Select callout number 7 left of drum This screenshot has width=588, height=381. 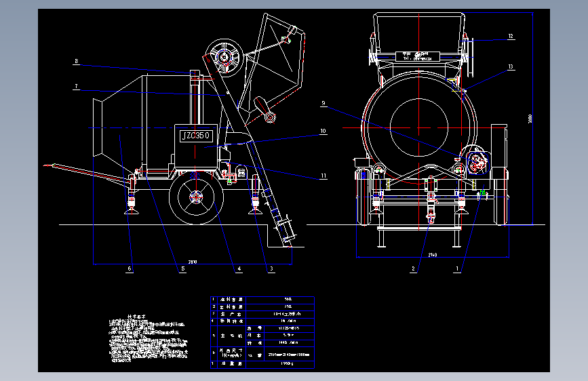pyautogui.click(x=77, y=86)
